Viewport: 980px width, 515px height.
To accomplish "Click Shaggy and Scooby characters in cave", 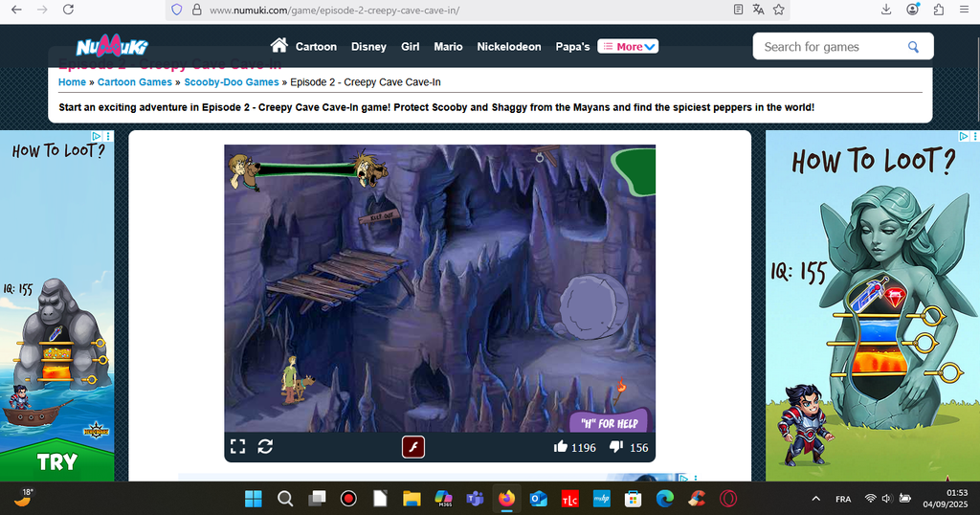I will [297, 380].
